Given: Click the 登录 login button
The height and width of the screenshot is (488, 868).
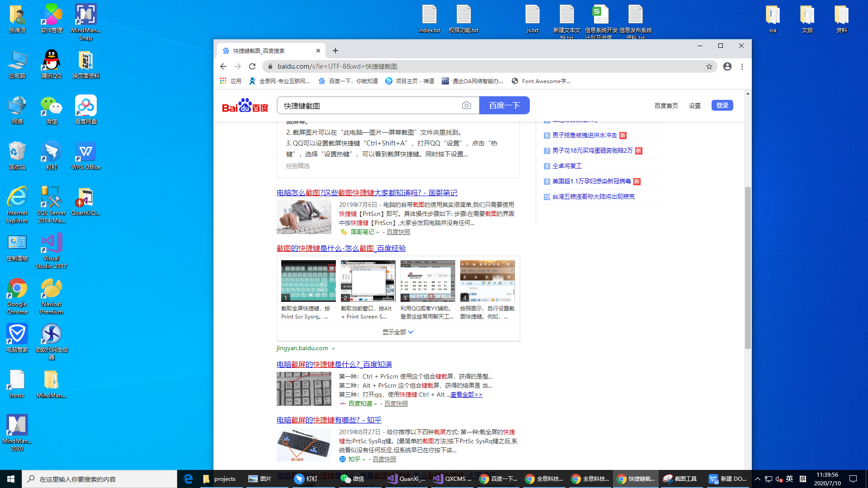Looking at the screenshot, I should [x=722, y=105].
